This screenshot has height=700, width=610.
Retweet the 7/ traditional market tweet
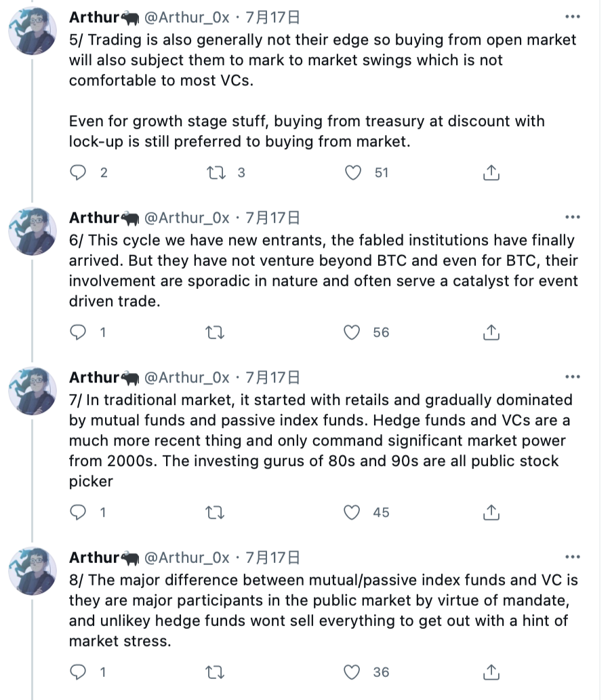point(216,512)
